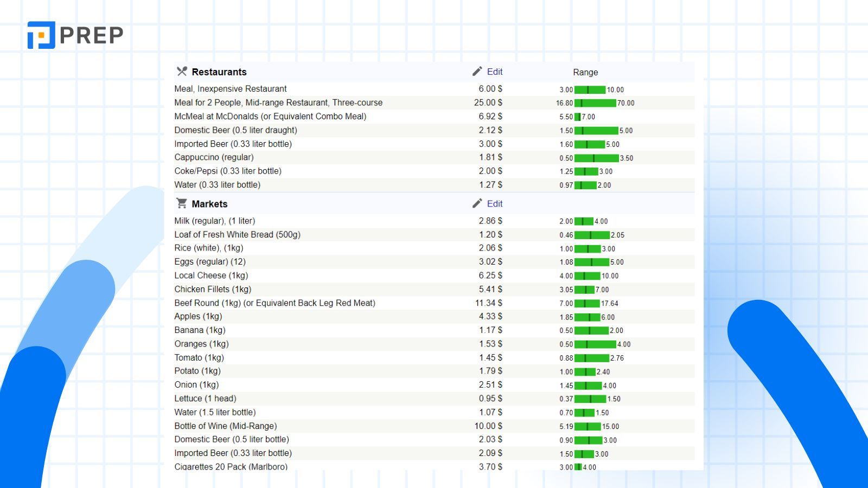Screen dimensions: 868x488
Task: Click the 70.00 maximum range value
Action: pos(626,103)
